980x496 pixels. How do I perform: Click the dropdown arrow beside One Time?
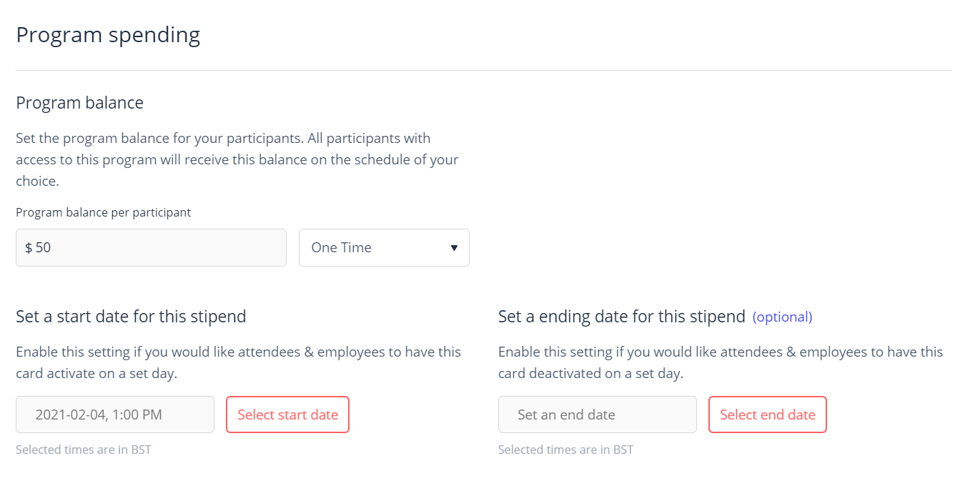click(x=454, y=248)
